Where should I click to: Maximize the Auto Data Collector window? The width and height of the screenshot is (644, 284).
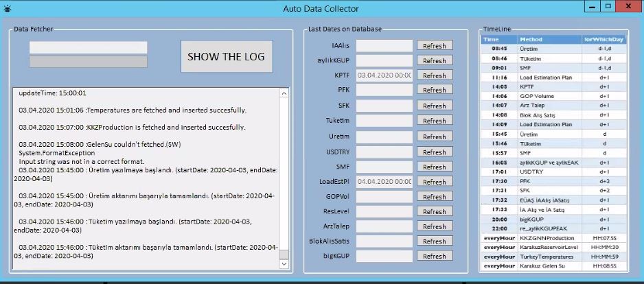[609, 7]
